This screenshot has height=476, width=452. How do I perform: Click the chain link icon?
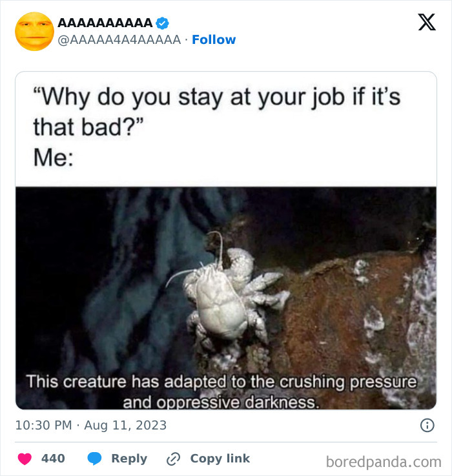click(173, 459)
